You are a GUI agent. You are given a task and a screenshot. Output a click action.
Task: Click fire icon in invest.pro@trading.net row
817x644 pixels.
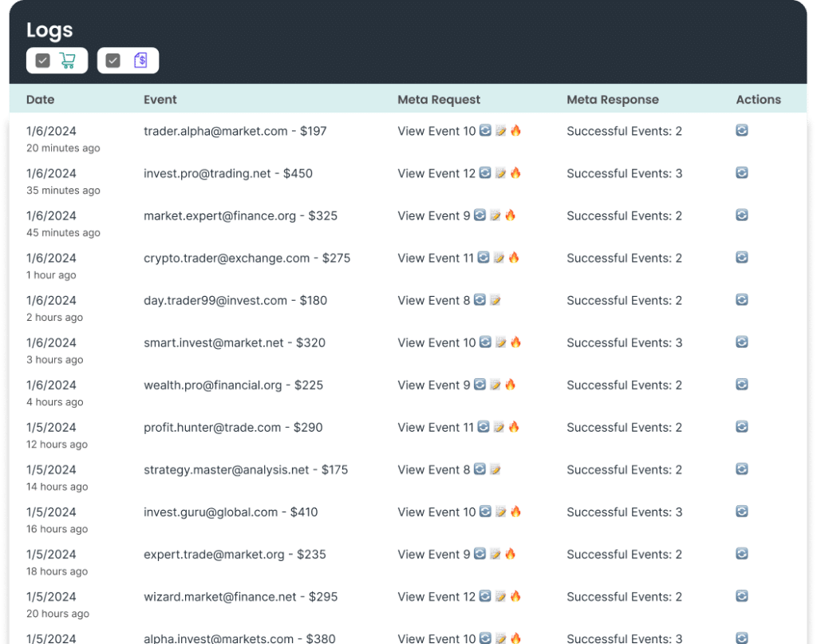pos(515,172)
